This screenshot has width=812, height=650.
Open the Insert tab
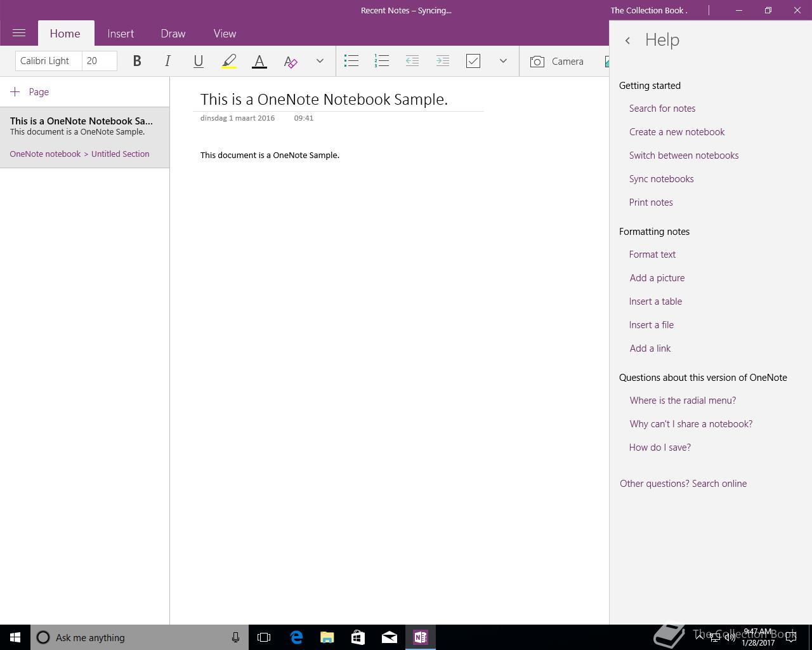pos(121,34)
